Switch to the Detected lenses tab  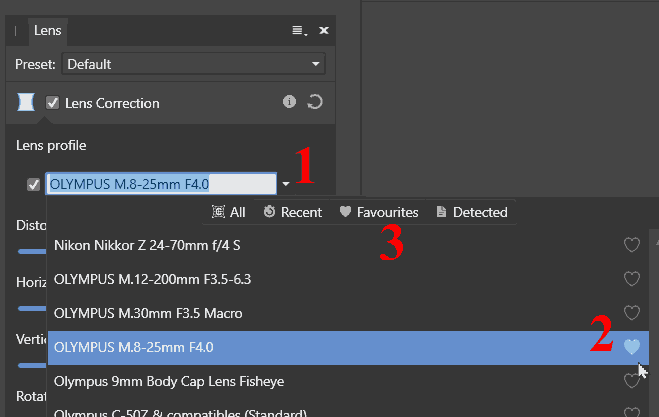point(470,212)
